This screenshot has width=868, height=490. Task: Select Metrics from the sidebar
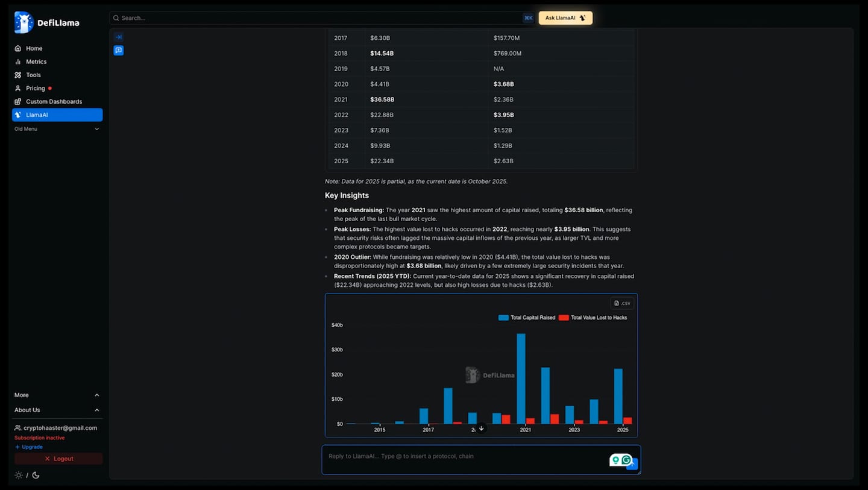[35, 61]
